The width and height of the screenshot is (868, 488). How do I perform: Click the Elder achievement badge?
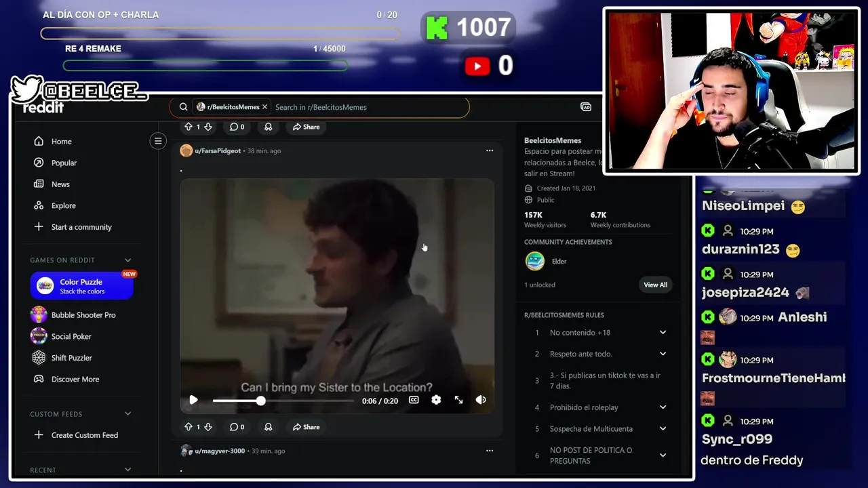(535, 261)
